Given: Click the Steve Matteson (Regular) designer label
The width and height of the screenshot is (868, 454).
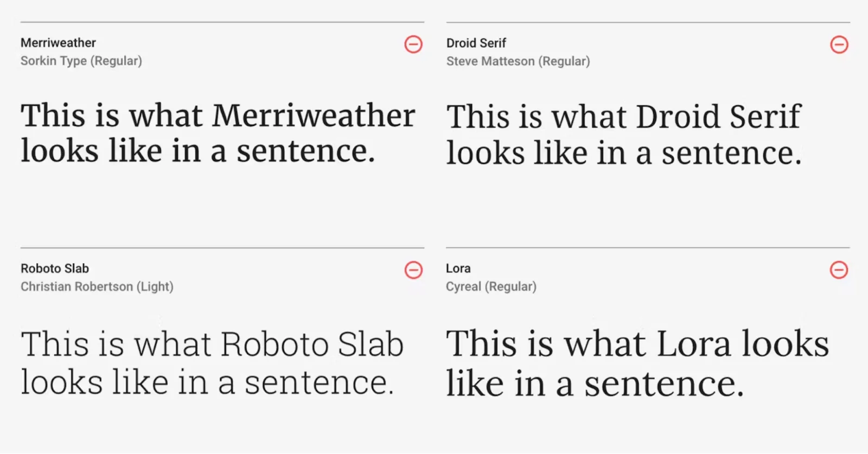Looking at the screenshot, I should tap(518, 61).
